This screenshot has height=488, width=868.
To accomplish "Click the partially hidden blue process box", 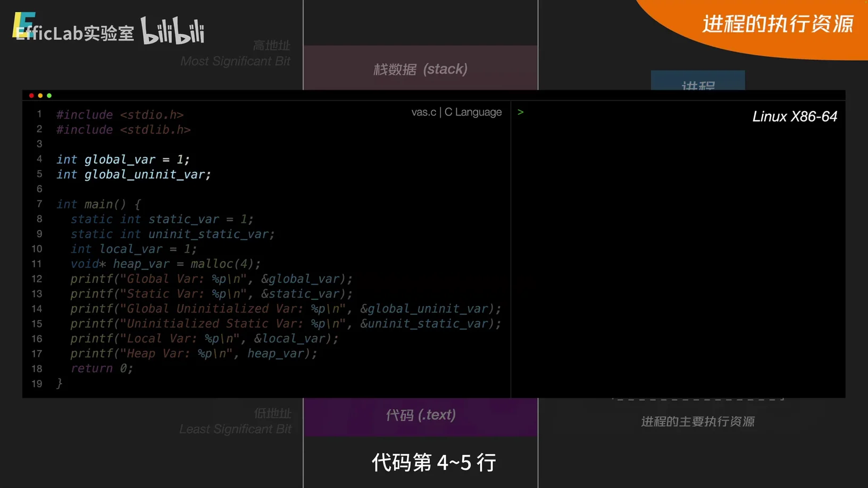I will [x=697, y=81].
